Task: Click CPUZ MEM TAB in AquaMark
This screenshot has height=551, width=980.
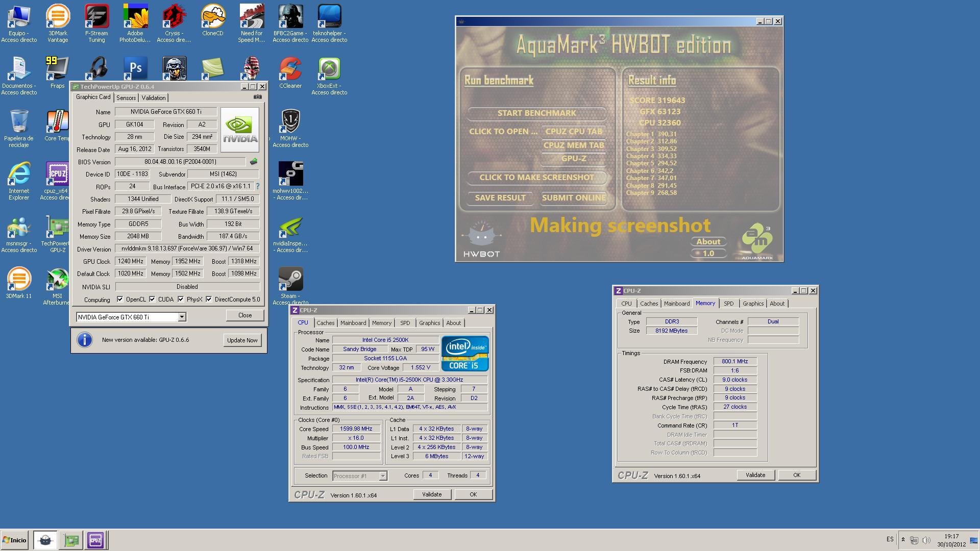Action: coord(574,145)
